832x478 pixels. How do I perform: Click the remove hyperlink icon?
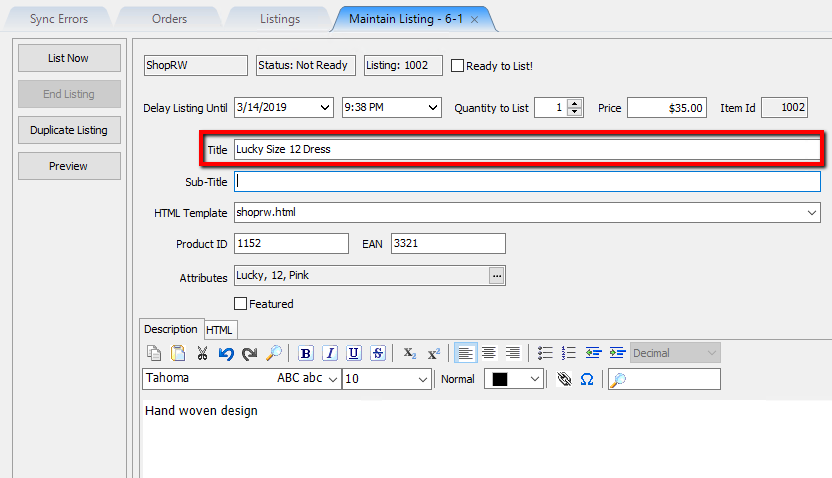(564, 379)
